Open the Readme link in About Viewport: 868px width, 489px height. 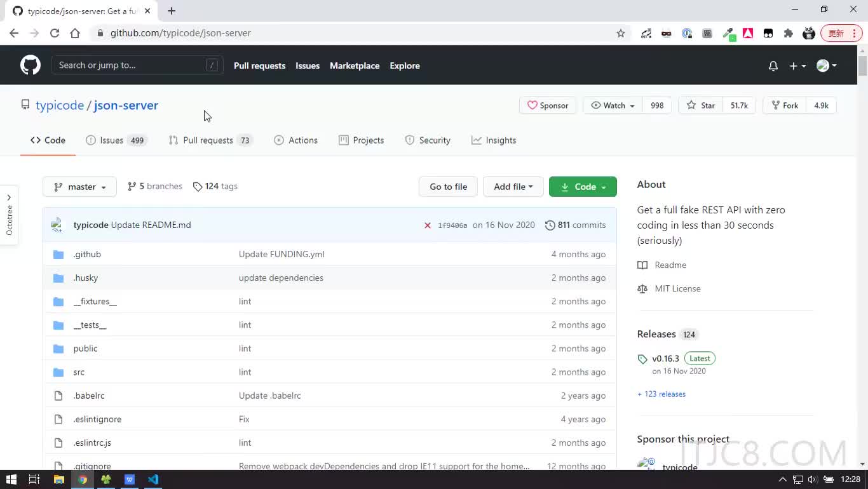(663, 265)
